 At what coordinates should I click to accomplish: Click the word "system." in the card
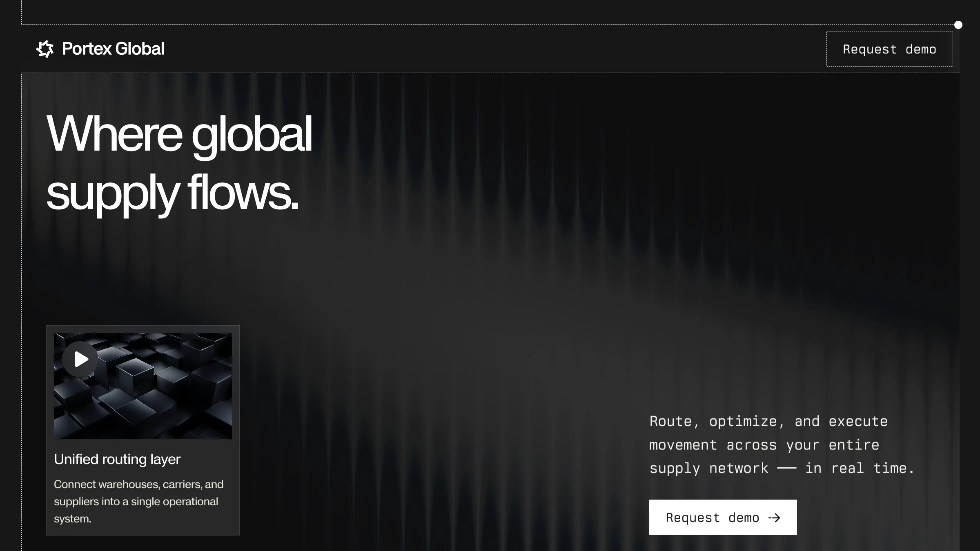click(72, 519)
